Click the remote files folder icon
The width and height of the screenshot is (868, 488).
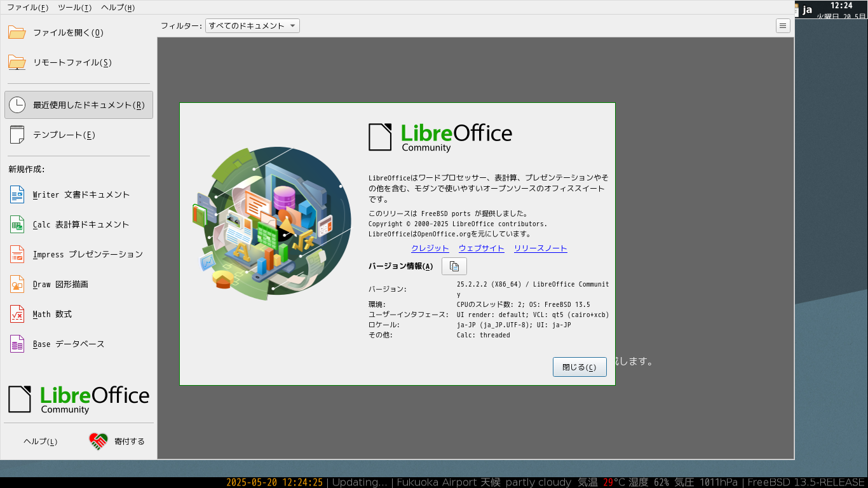point(17,62)
